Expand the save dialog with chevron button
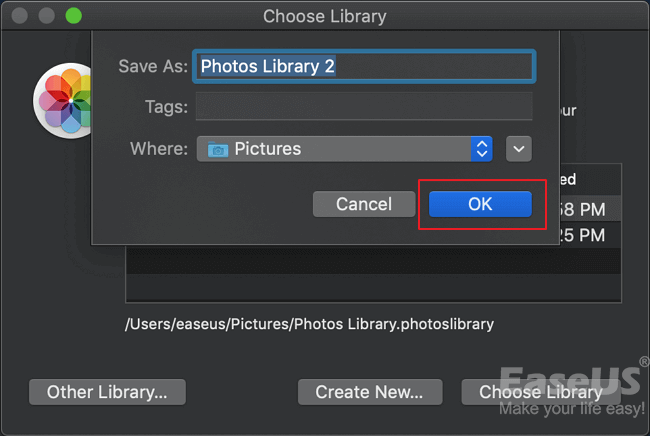Screen dimensions: 650x436 tap(518, 149)
